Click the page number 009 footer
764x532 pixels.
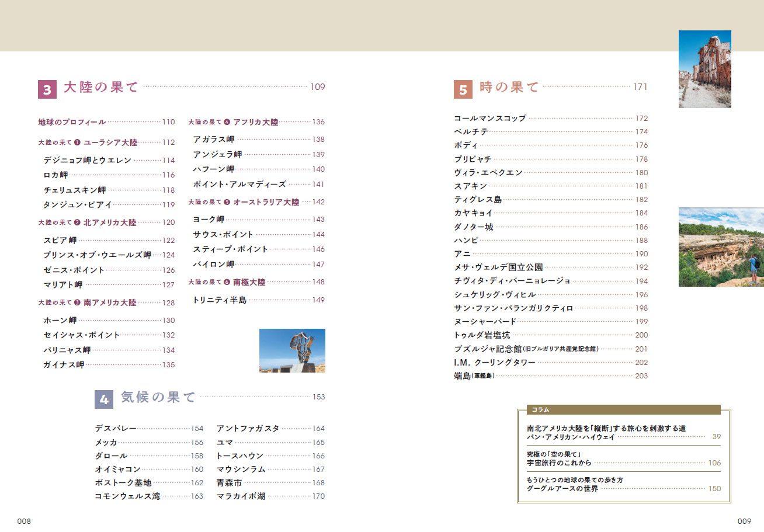coord(744,521)
